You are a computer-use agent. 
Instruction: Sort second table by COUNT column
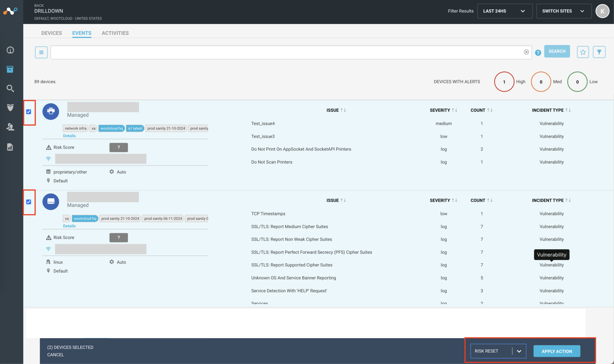[481, 200]
